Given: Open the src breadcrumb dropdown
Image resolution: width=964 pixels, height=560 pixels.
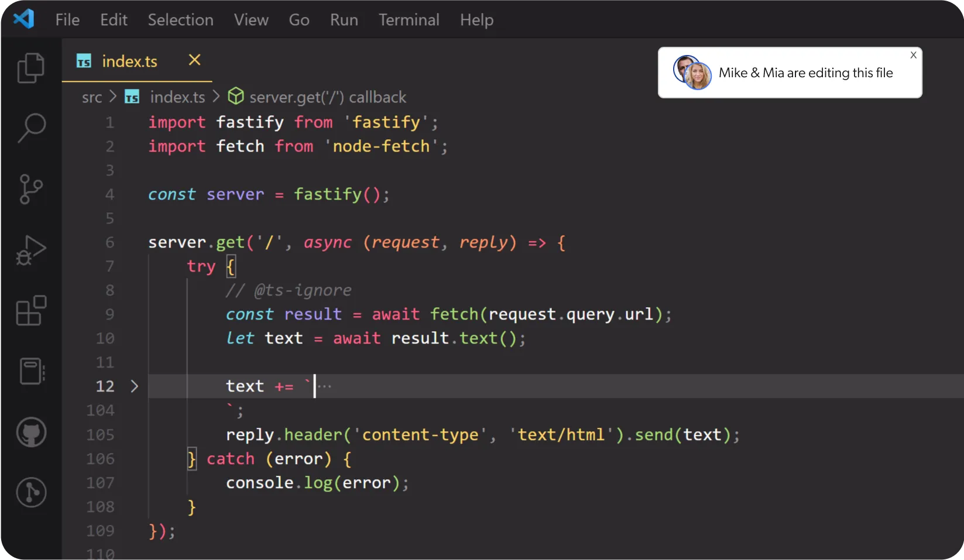Looking at the screenshot, I should (x=91, y=97).
